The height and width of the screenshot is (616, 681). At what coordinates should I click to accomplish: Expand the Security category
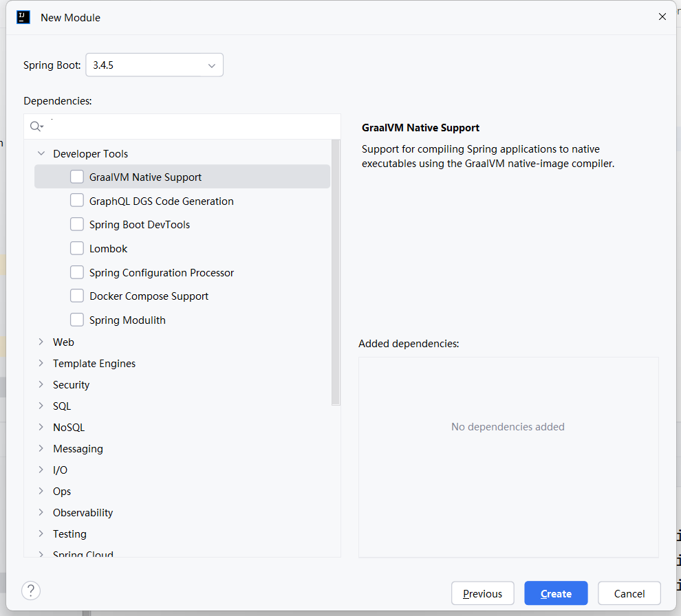click(x=41, y=384)
